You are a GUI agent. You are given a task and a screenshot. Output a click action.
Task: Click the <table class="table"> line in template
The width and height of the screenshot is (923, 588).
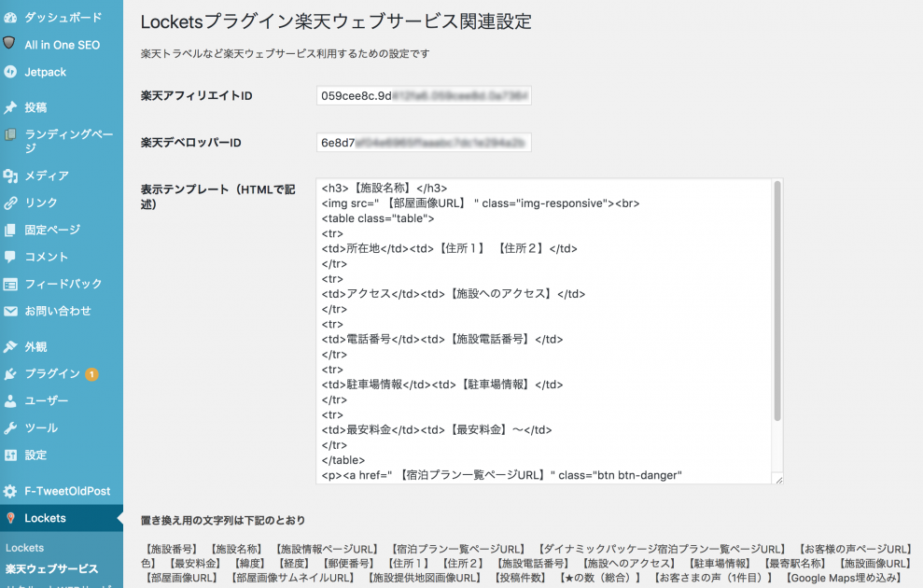pyautogui.click(x=378, y=218)
